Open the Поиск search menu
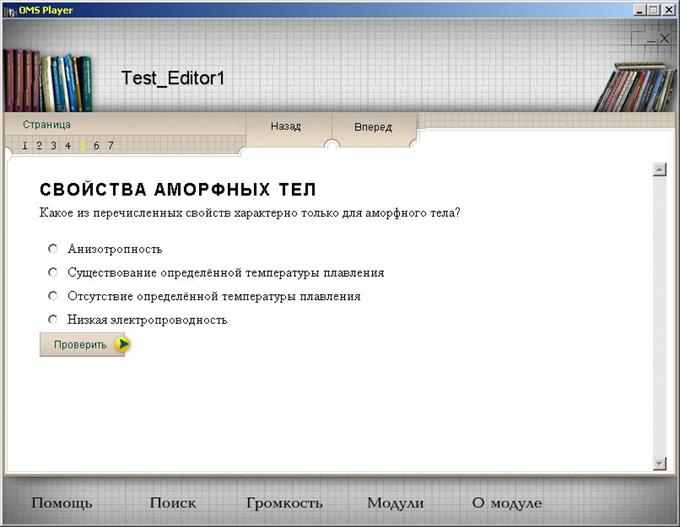The image size is (680, 527). pyautogui.click(x=173, y=503)
